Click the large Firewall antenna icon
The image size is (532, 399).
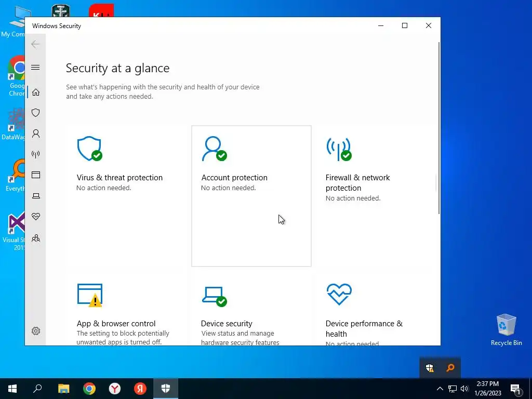pyautogui.click(x=339, y=149)
